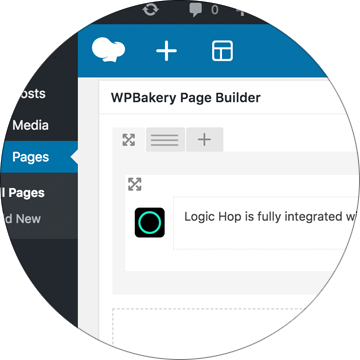
Task: Go to All Pages submenu
Action: (23, 193)
